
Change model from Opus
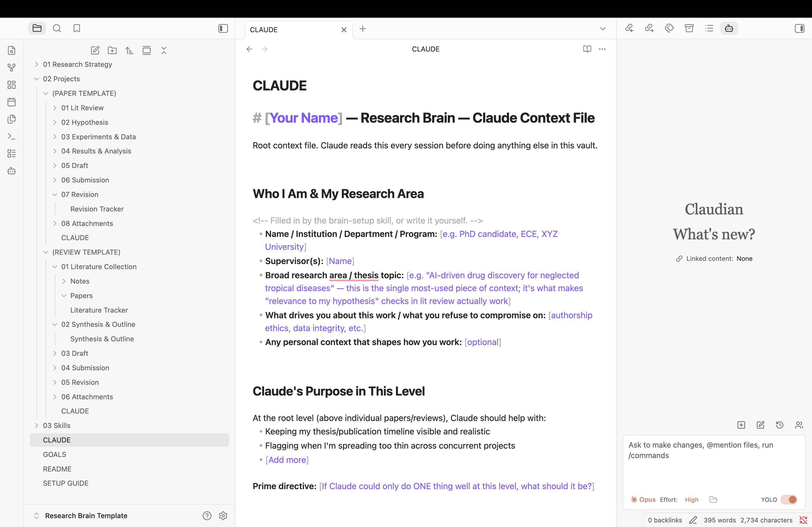pyautogui.click(x=643, y=500)
